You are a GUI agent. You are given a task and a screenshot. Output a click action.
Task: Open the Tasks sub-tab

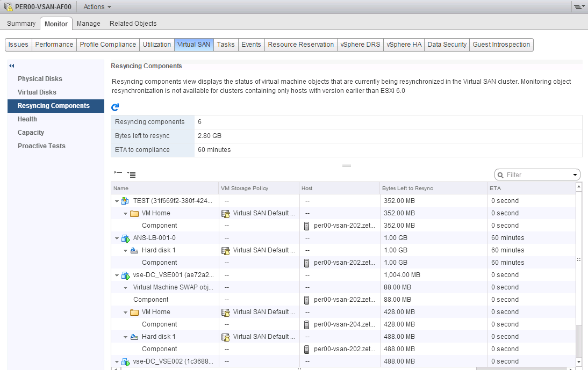point(226,45)
